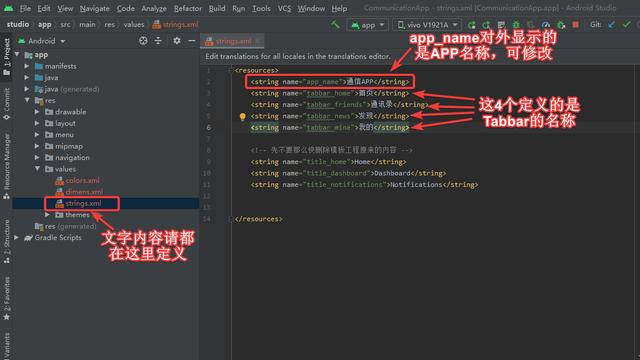Image resolution: width=640 pixels, height=360 pixels.
Task: Expand the navigation folder
Action: click(x=37, y=157)
